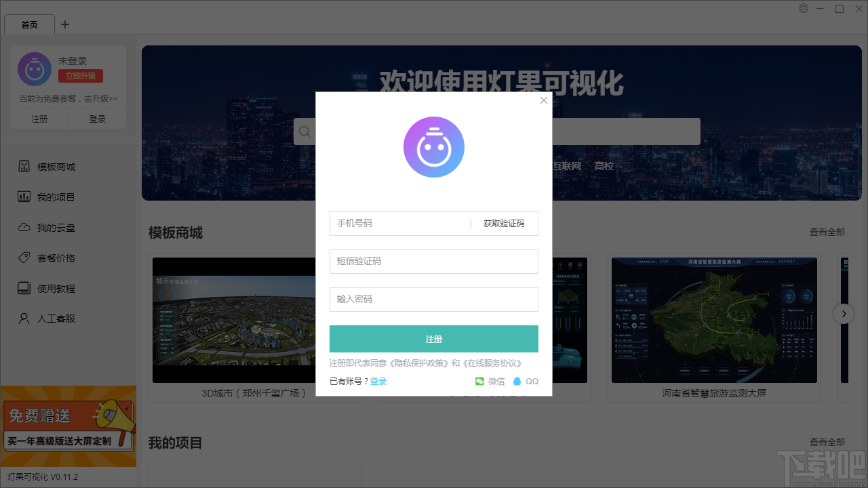The image size is (868, 488).
Task: Click the search magnifier icon in banner
Action: tap(304, 131)
